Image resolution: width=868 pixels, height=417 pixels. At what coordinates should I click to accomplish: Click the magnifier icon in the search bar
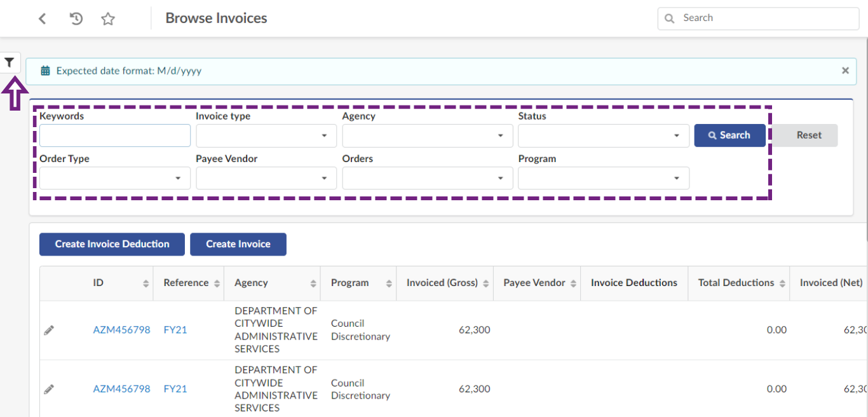point(669,18)
